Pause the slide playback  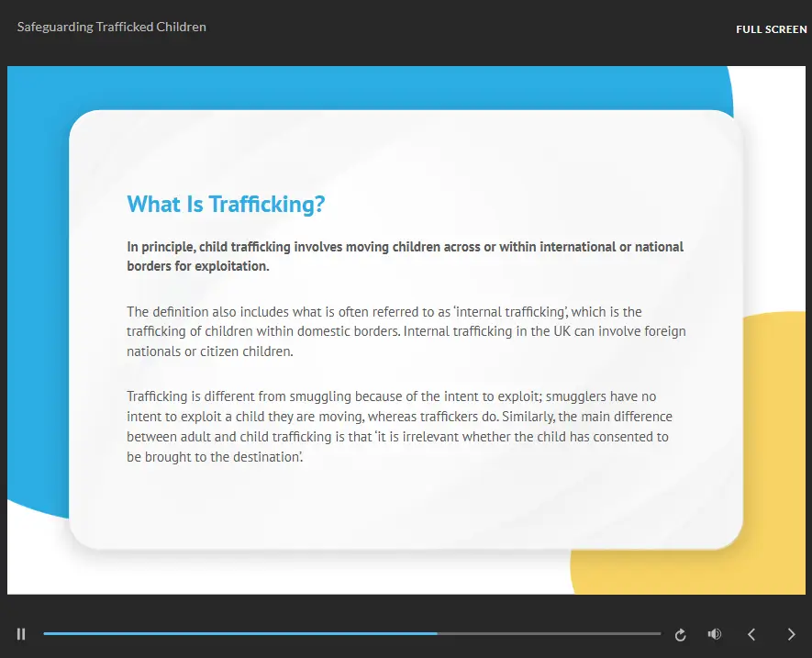[21, 634]
